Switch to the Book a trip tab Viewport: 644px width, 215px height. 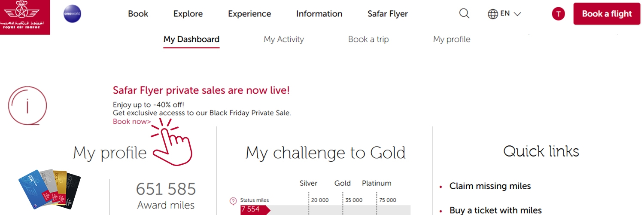(368, 40)
